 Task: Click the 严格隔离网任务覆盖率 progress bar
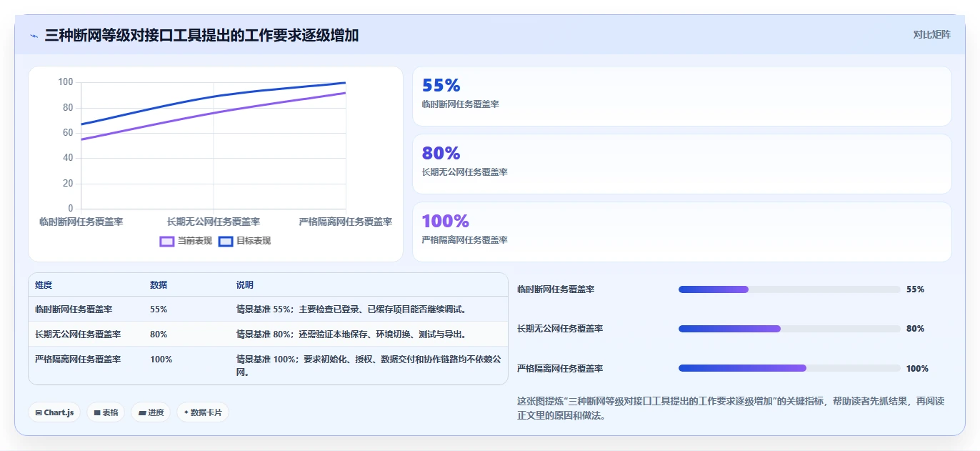789,368
